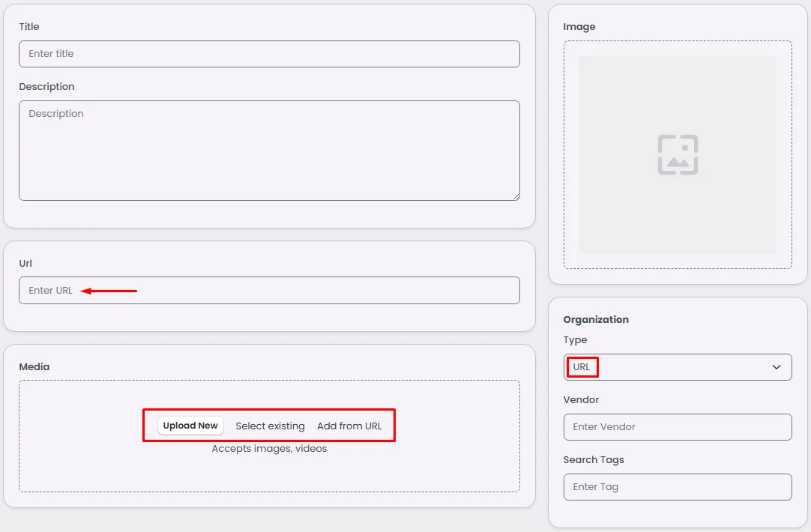Viewport: 811px width, 532px height.
Task: Focus the Enter Vendor field
Action: (x=678, y=427)
